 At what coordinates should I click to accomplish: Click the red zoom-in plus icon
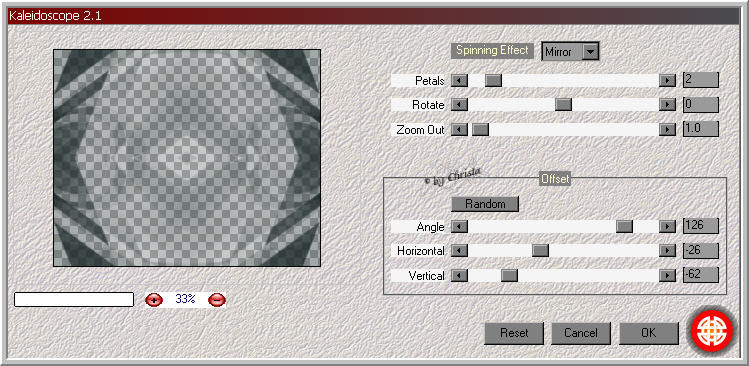coord(154,300)
